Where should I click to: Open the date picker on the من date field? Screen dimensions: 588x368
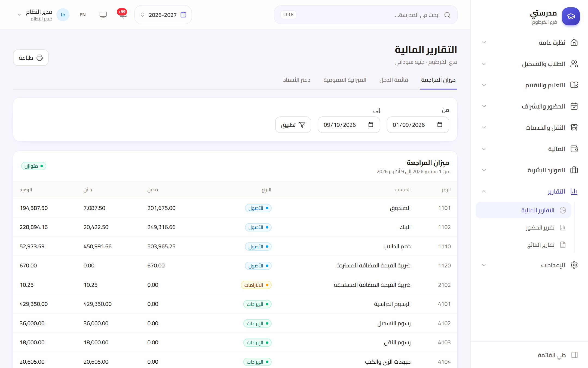click(x=440, y=125)
